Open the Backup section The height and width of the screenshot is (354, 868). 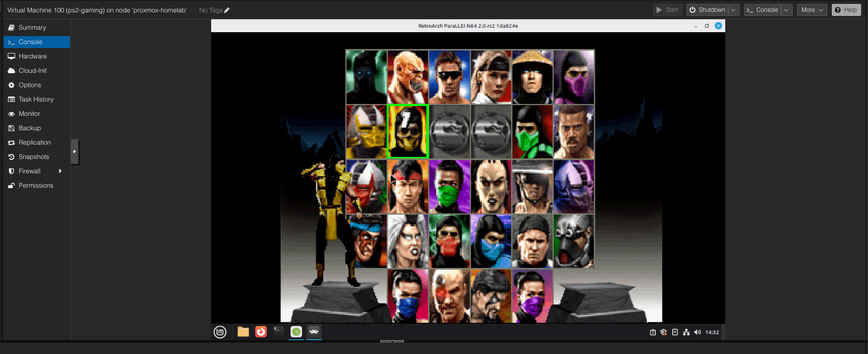(30, 128)
